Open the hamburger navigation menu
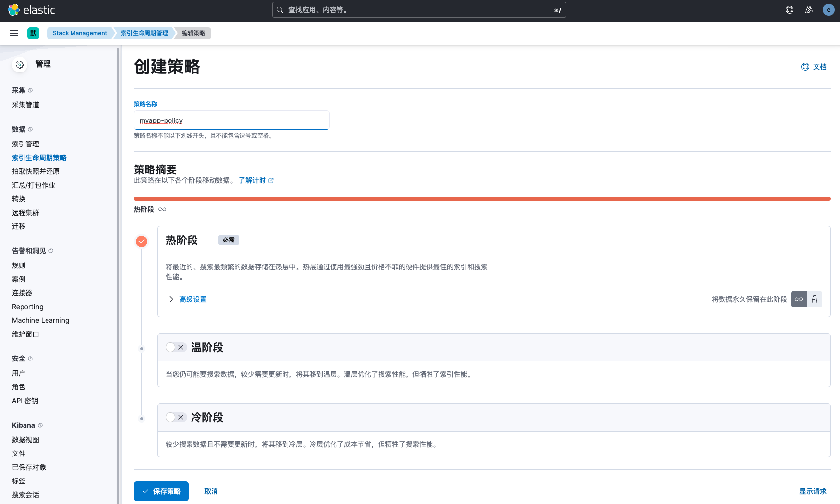The width and height of the screenshot is (840, 504). pos(14,33)
